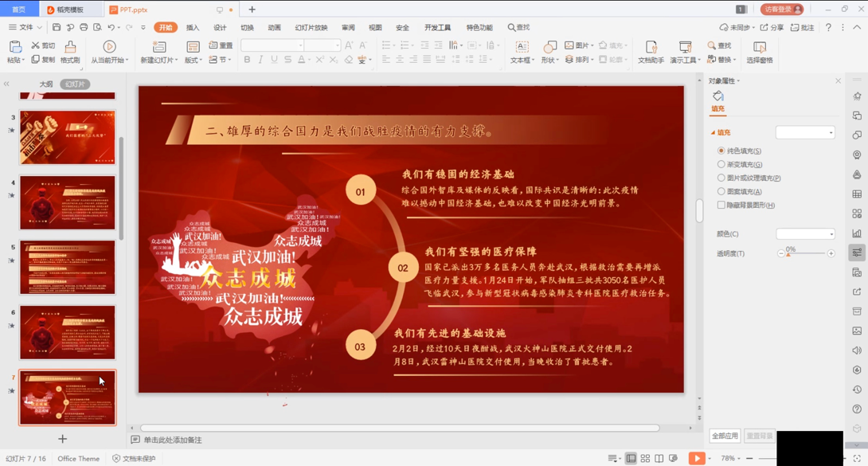Viewport: 868px width, 466px height.
Task: Switch to the Outline (大纲) tab
Action: tap(46, 84)
